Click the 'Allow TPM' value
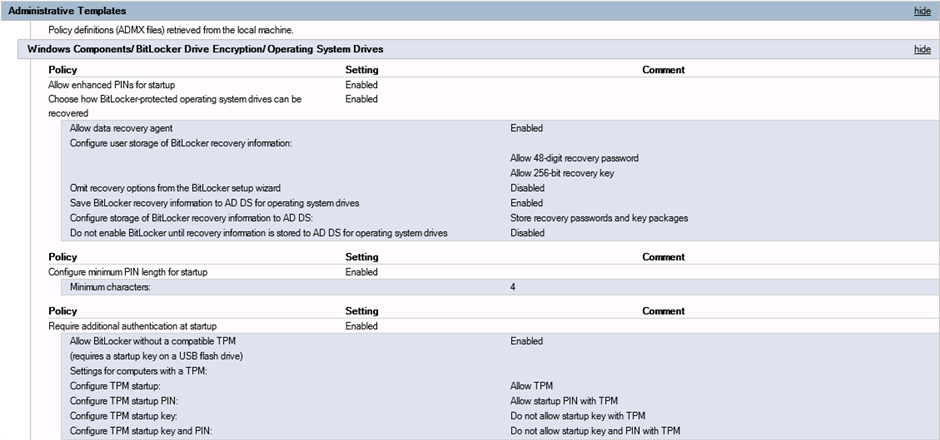Viewport: 940px width, 440px height. click(531, 386)
